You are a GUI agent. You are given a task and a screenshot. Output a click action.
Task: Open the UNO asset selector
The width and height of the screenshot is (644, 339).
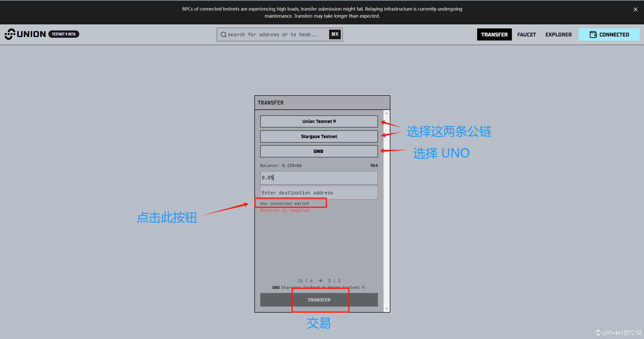(319, 151)
